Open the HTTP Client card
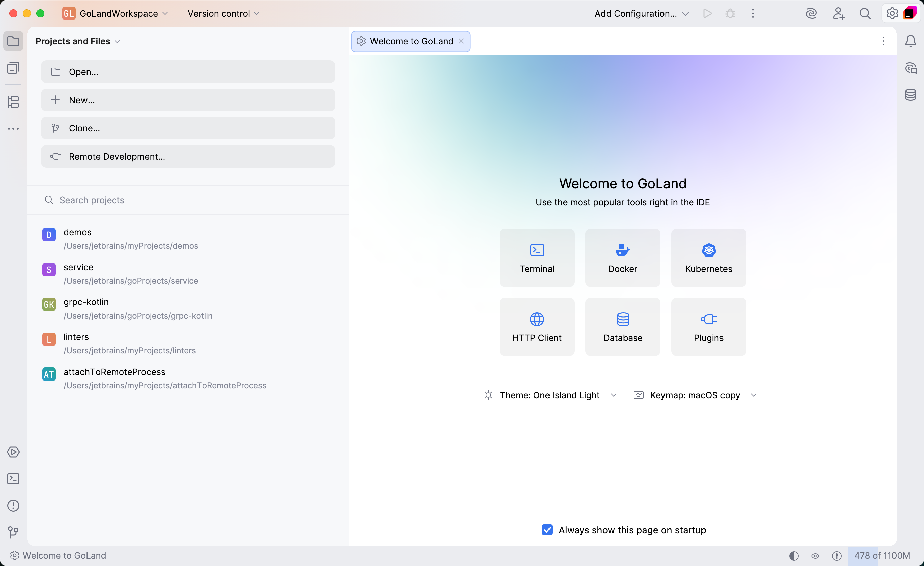The image size is (924, 566). click(x=537, y=327)
